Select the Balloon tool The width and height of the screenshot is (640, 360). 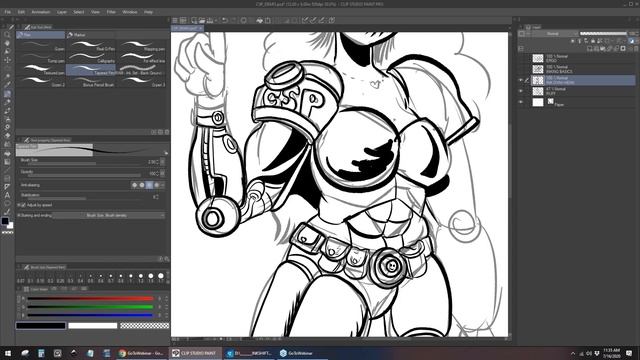pos(7,204)
